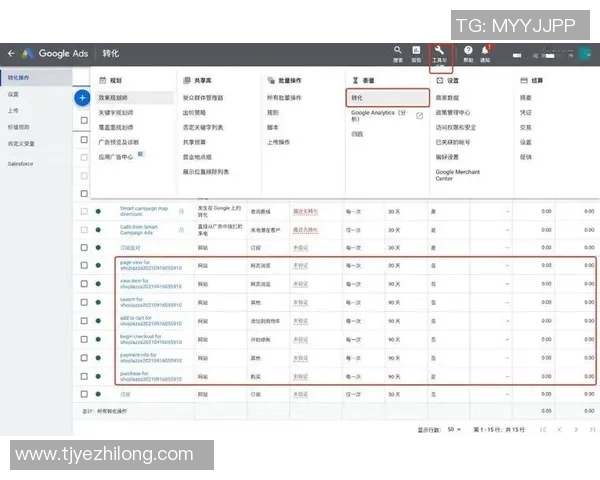
Task: Click the account avatar in the top bar
Action: 585,54
